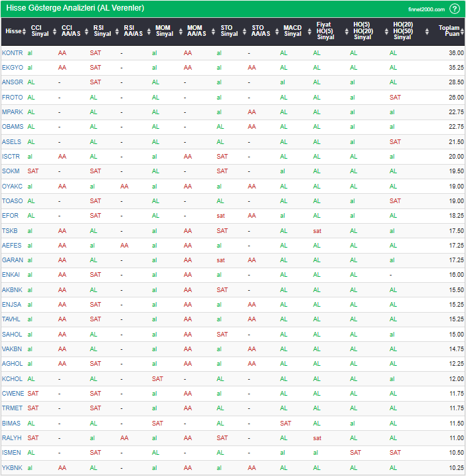Viewport: 466px width, 476px height.
Task: Click sort arrows beside STO Sinyal header
Action: 245,31
